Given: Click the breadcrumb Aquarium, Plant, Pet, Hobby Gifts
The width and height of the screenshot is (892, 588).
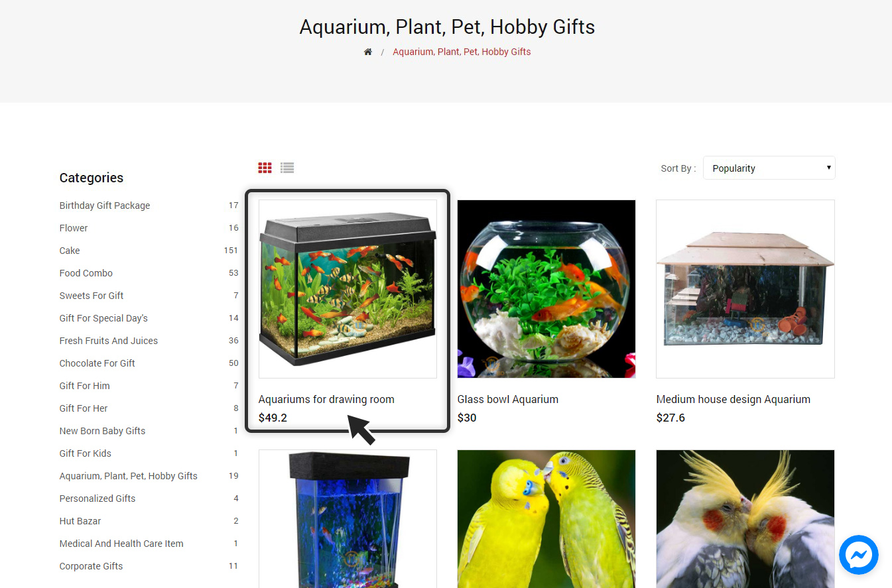Looking at the screenshot, I should [462, 52].
